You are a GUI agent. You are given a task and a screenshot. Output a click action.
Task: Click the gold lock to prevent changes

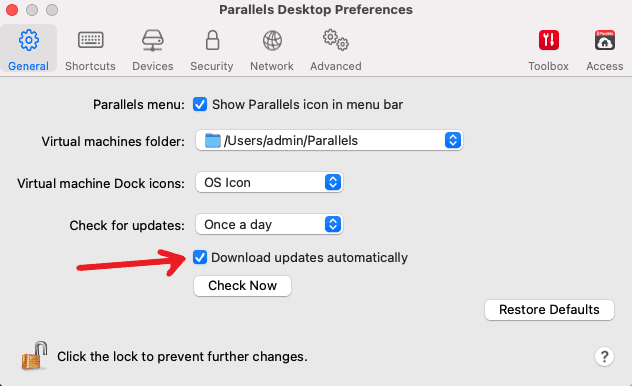(34, 355)
